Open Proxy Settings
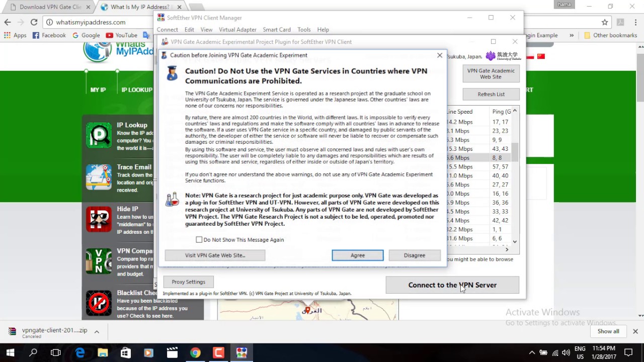Image resolution: width=644 pixels, height=362 pixels. tap(188, 282)
